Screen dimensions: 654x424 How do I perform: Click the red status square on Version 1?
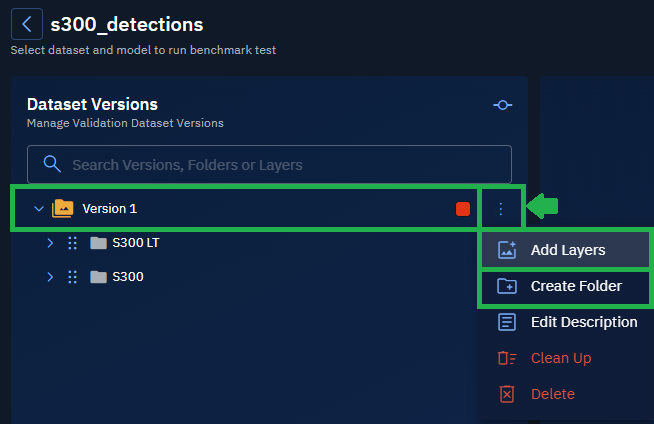click(462, 208)
